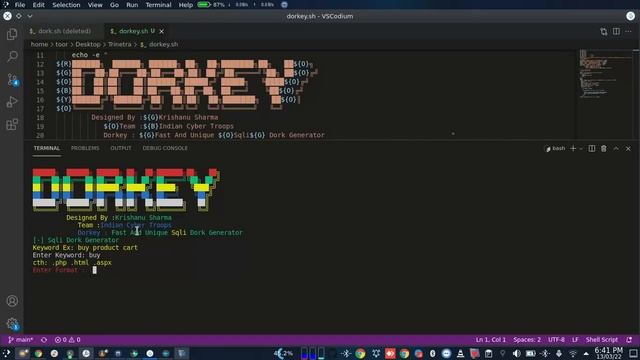Add a new terminal with plus icon
The width and height of the screenshot is (640, 360).
coord(573,149)
